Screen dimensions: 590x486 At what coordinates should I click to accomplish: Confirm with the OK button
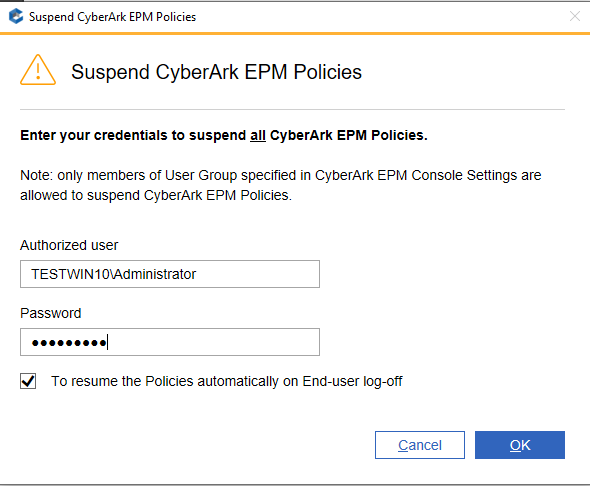coord(520,445)
